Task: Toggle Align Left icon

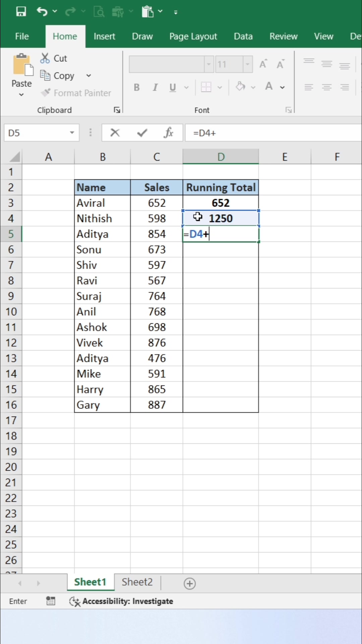Action: (309, 88)
